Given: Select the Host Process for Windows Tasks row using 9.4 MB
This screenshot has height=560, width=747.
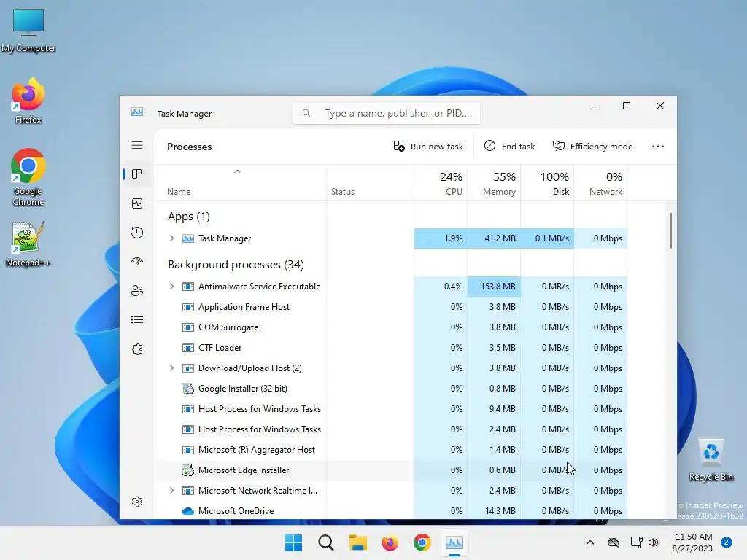Looking at the screenshot, I should pos(391,409).
